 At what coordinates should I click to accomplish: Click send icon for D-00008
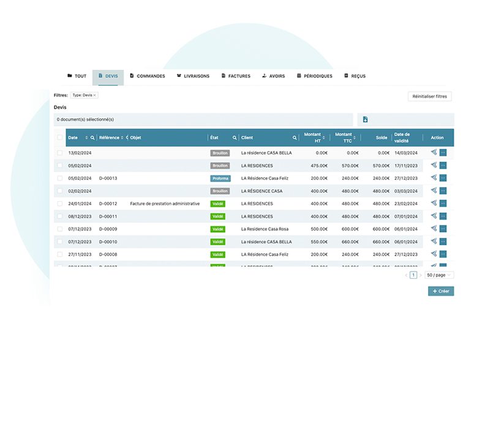(x=434, y=254)
